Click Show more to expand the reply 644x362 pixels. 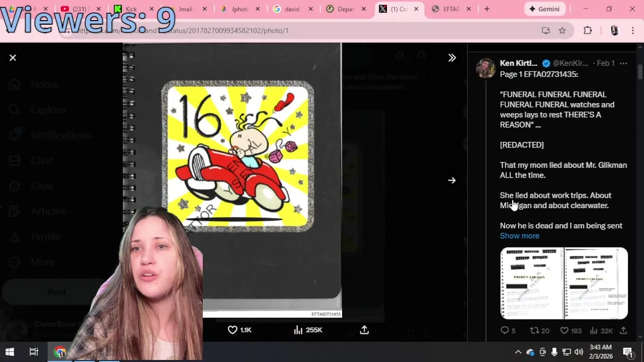[519, 236]
